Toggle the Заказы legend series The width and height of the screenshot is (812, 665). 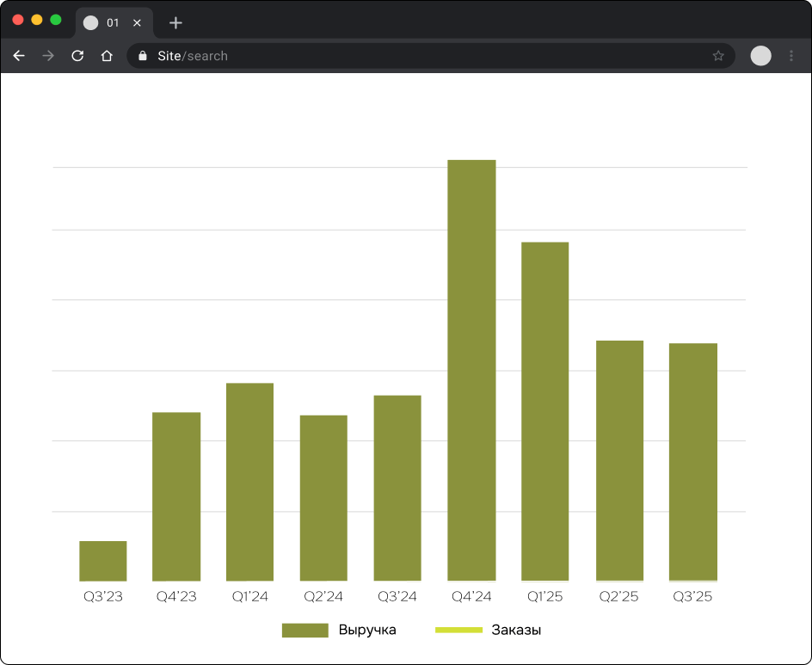(516, 631)
